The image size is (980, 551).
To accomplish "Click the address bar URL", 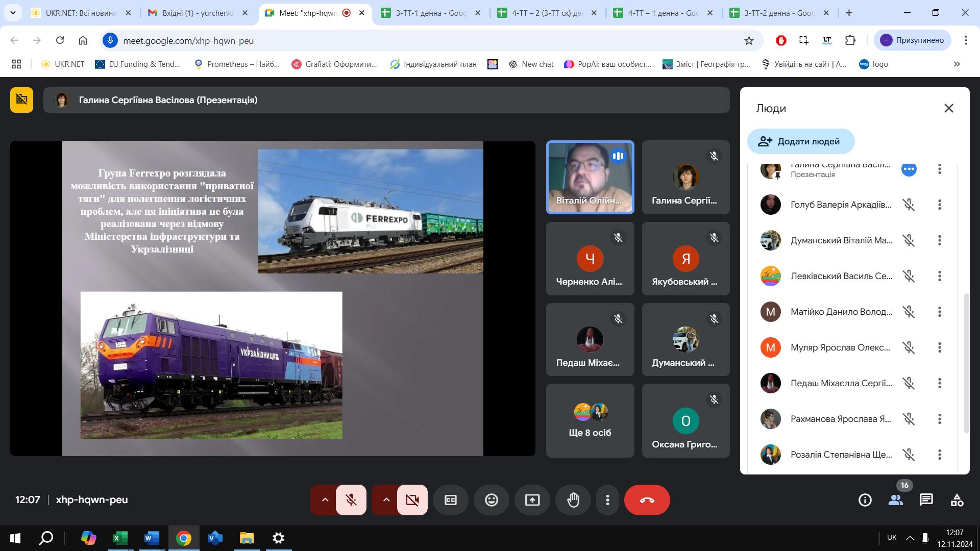I will click(188, 41).
